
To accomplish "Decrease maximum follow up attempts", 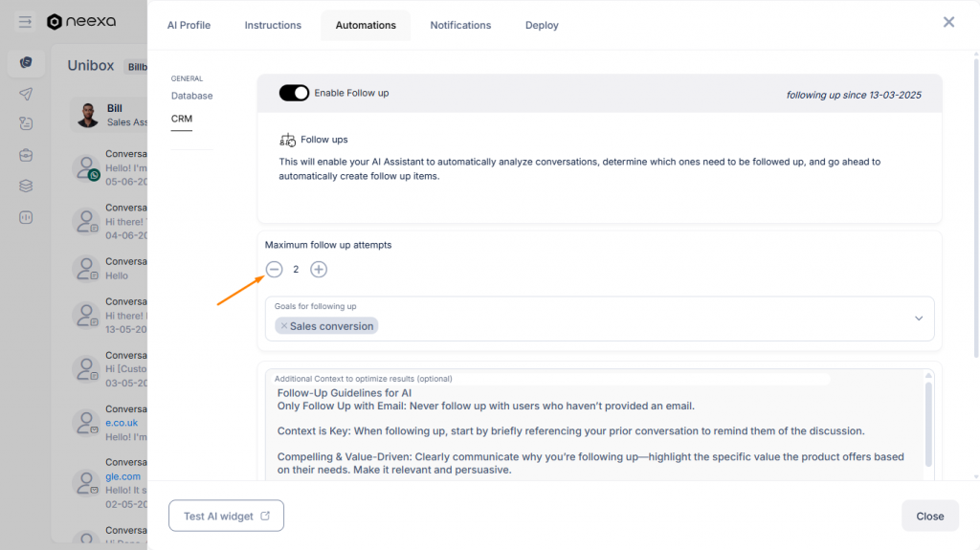I will point(275,270).
